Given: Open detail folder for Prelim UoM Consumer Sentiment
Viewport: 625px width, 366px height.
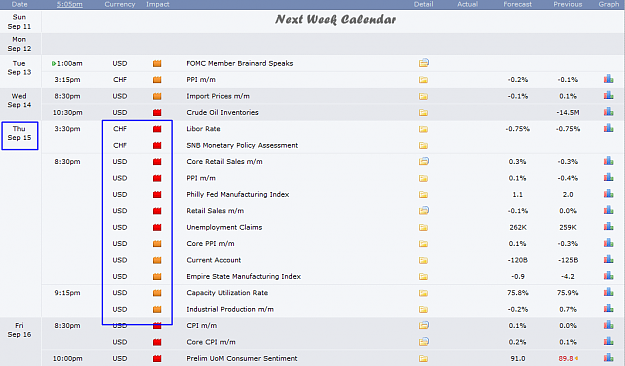Looking at the screenshot, I should tap(423, 358).
